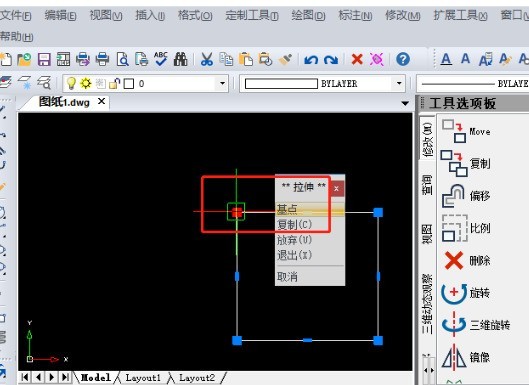Click the red X Delete toolbar icon
Viewport: 529px width, 385px height.
pyautogui.click(x=357, y=59)
